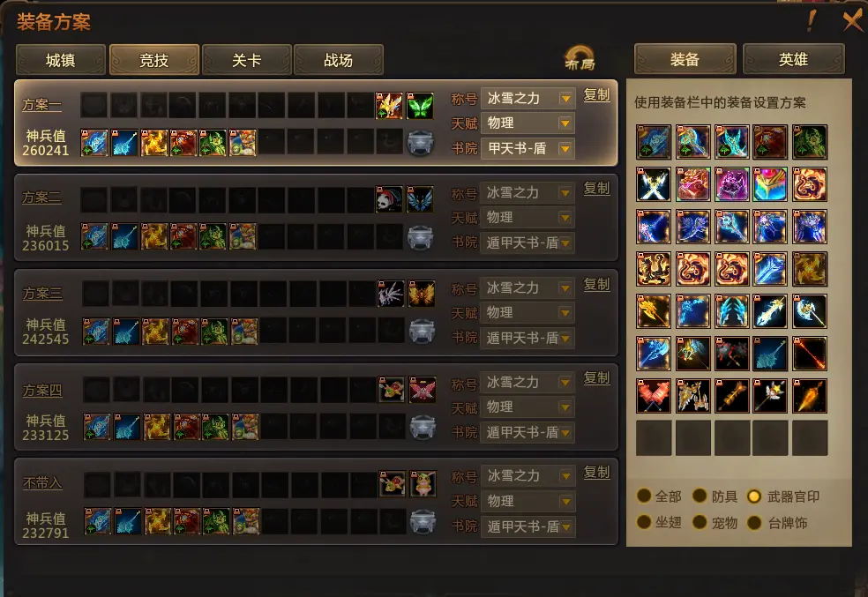Select the crossed swords icon in the equipment grid
The width and height of the screenshot is (868, 597).
(x=654, y=184)
